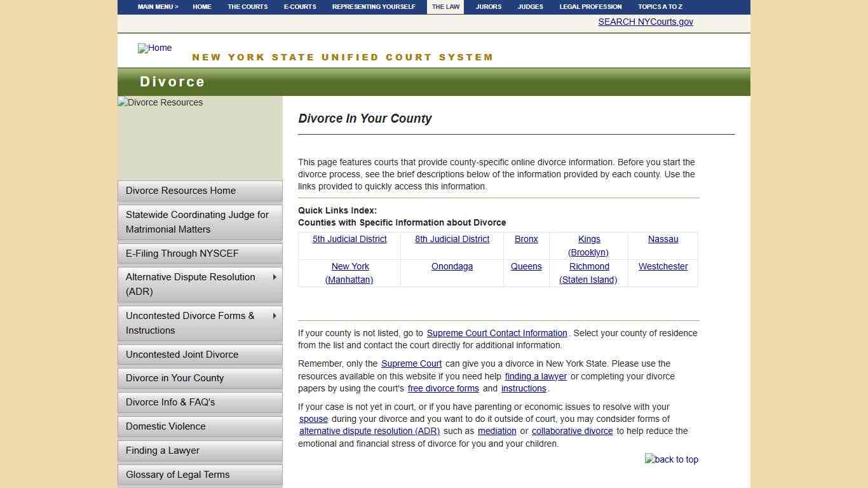Click the Home logo icon

[154, 48]
